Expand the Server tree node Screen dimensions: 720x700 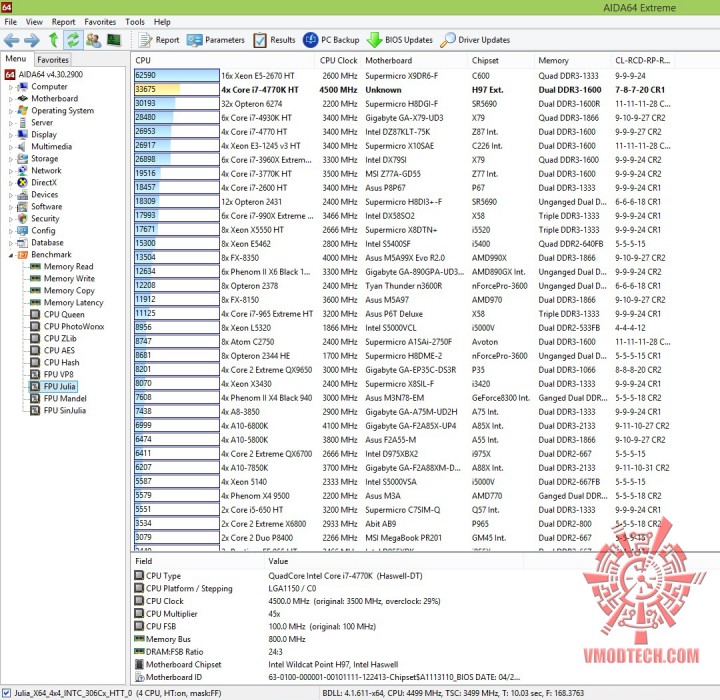(x=11, y=123)
